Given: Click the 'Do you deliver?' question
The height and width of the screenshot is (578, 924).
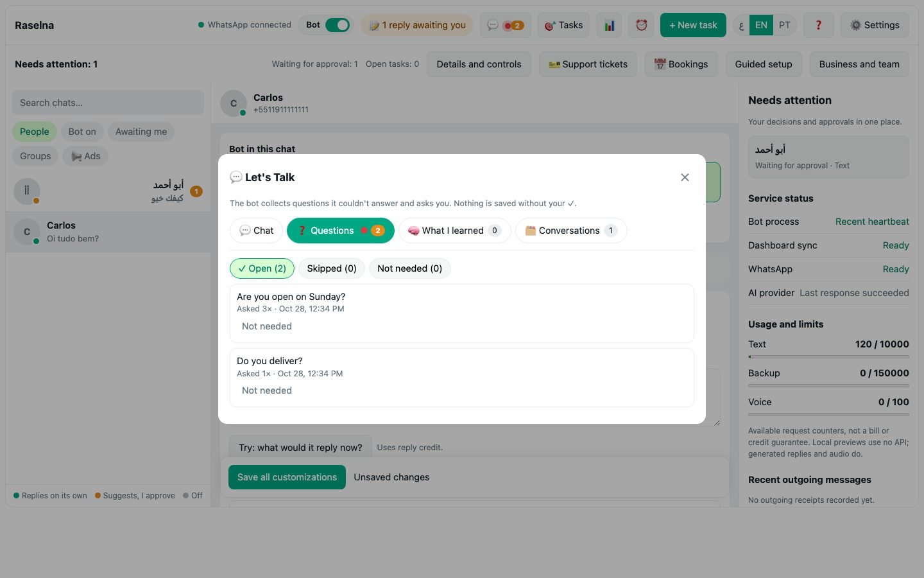Looking at the screenshot, I should (x=269, y=361).
